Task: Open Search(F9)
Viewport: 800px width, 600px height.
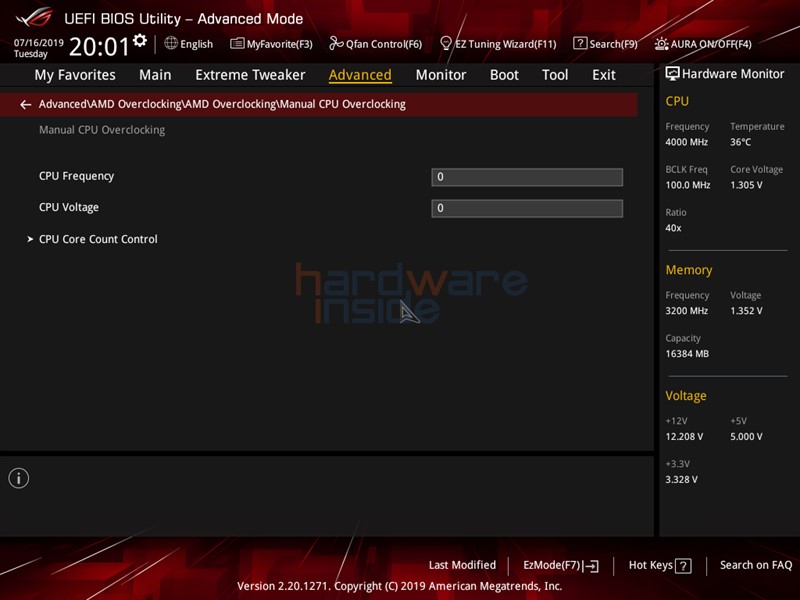Action: click(605, 44)
